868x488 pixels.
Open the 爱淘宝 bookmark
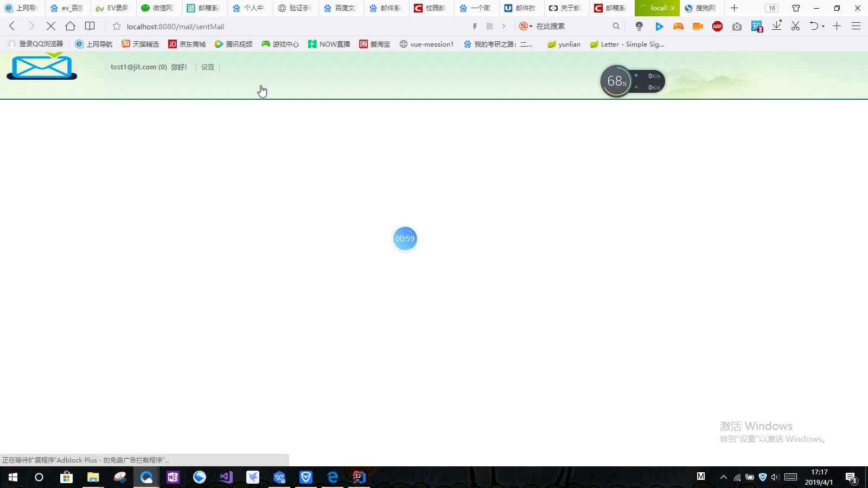point(375,44)
